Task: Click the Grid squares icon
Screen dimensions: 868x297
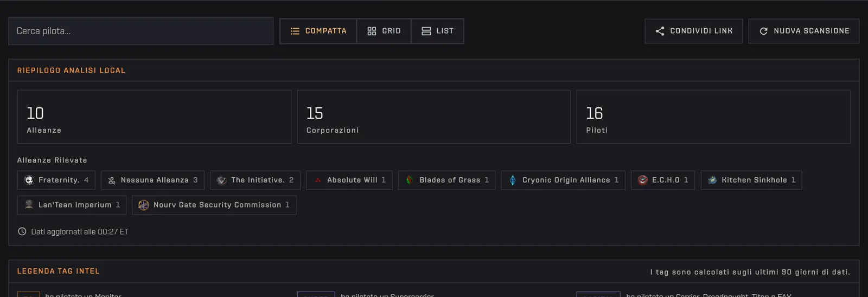Action: tap(372, 31)
